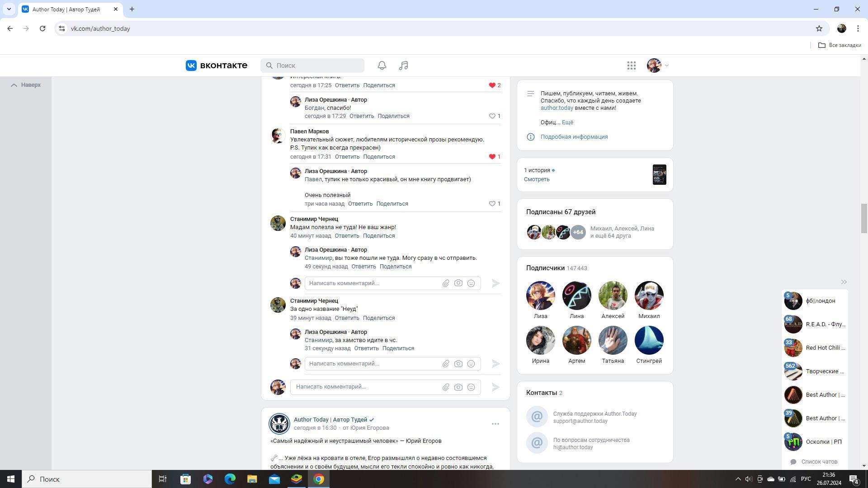Click Ответить under Stanimir's Неуд comment
This screenshot has height=488, width=868.
pos(347,318)
